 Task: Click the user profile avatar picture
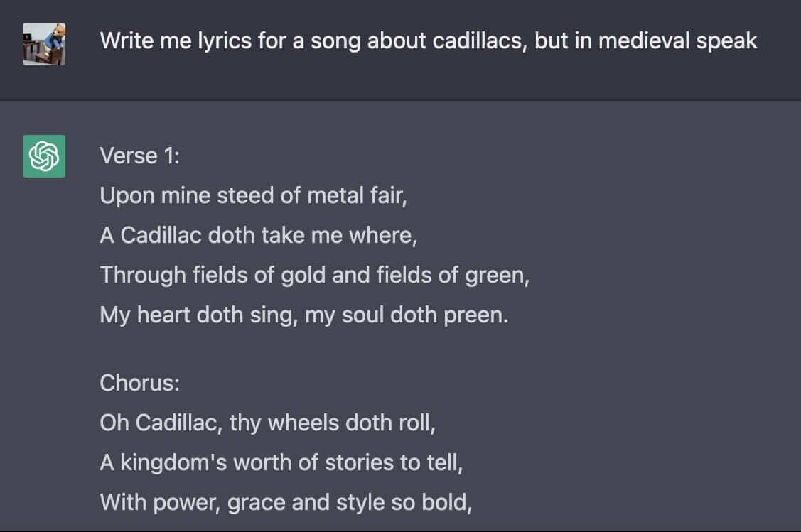pos(44,44)
